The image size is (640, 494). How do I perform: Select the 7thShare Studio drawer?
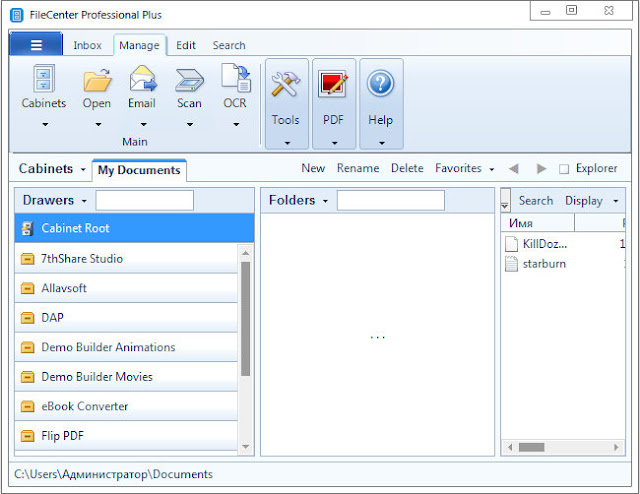[126, 258]
